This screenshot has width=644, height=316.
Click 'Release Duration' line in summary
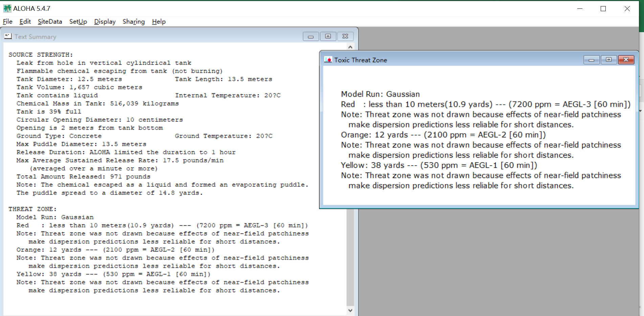tap(126, 152)
